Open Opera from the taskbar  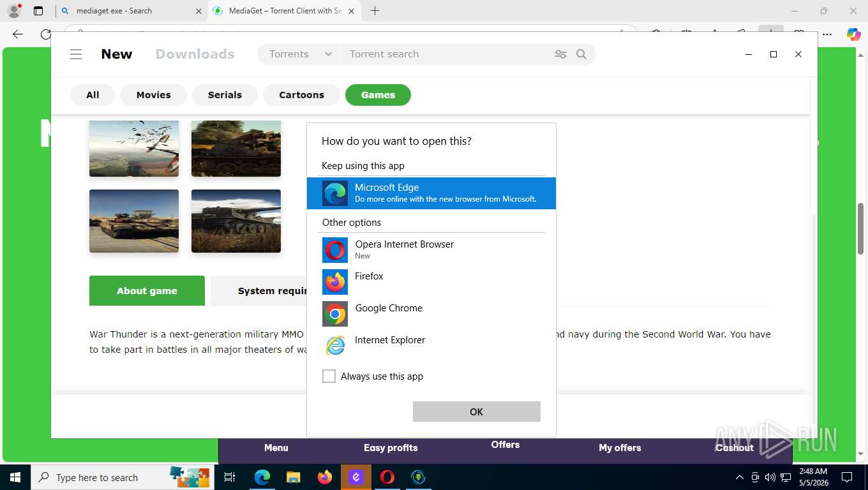coord(387,477)
